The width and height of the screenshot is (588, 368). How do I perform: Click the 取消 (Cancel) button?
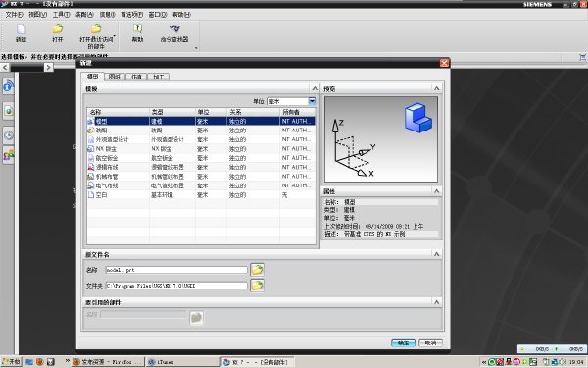430,342
